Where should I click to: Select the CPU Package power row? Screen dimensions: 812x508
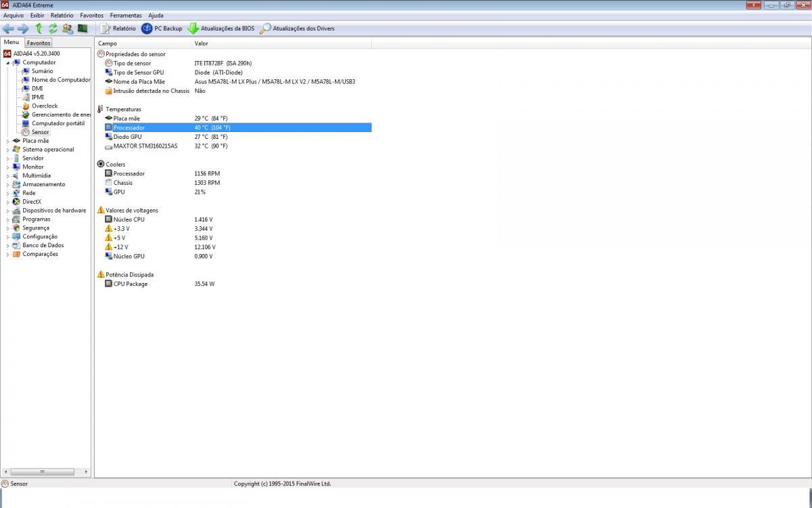(234, 284)
